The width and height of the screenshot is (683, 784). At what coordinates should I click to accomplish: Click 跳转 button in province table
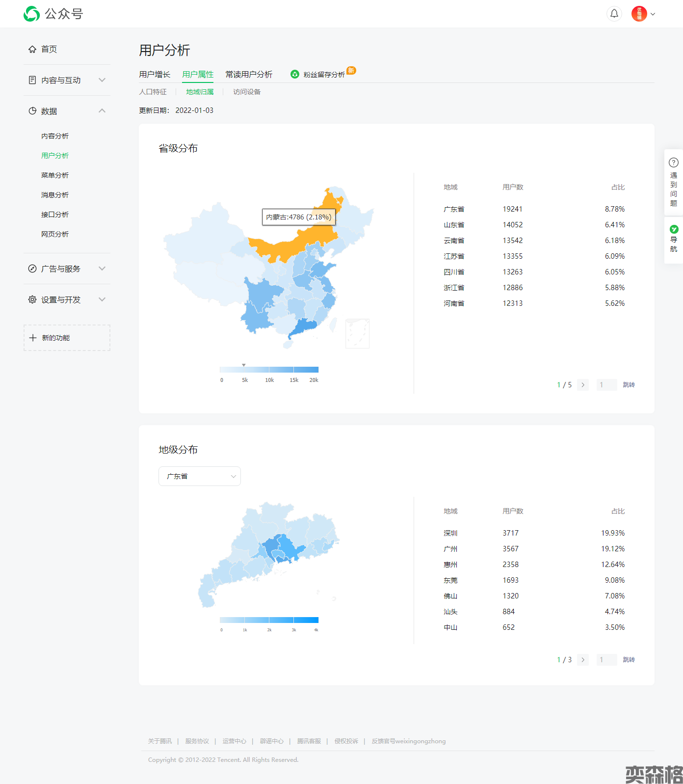click(x=629, y=385)
